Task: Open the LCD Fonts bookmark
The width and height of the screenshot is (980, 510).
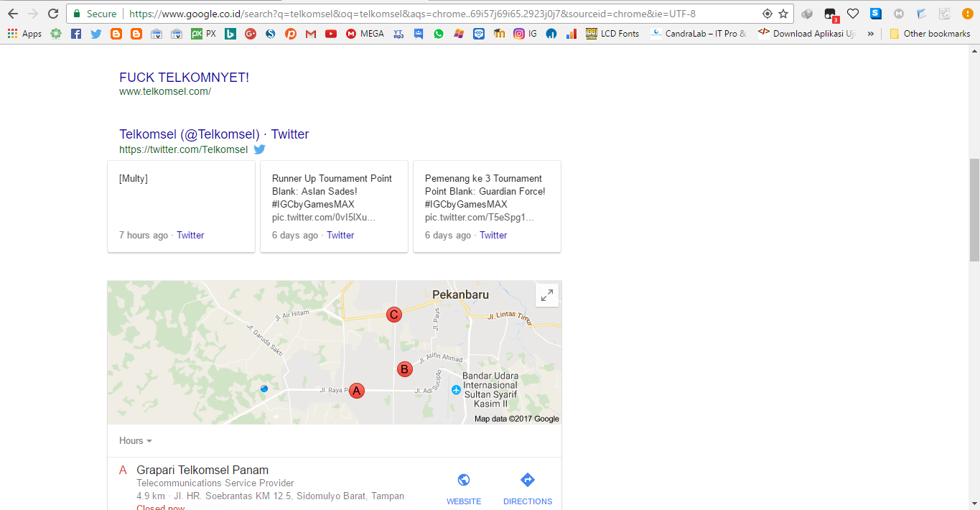Action: 612,33
